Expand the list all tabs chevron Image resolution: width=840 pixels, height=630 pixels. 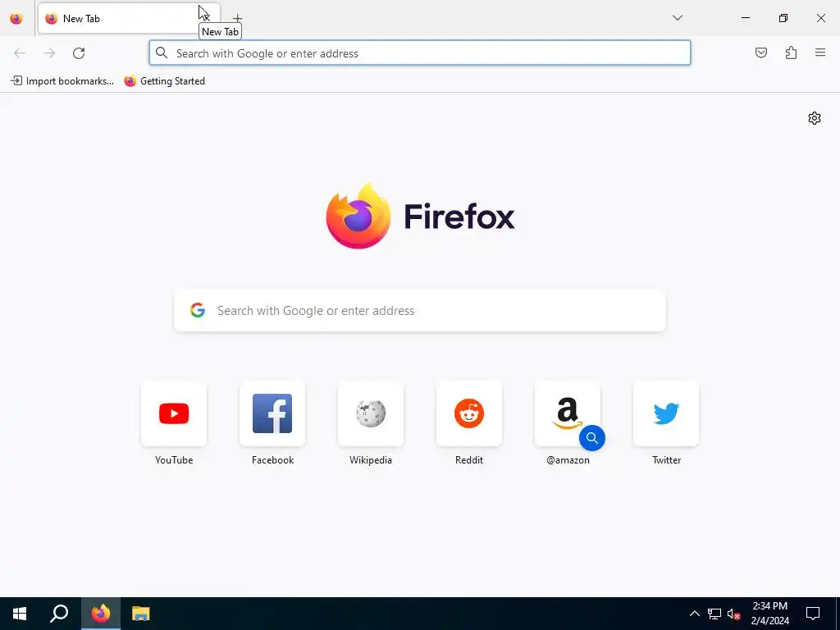(x=677, y=18)
